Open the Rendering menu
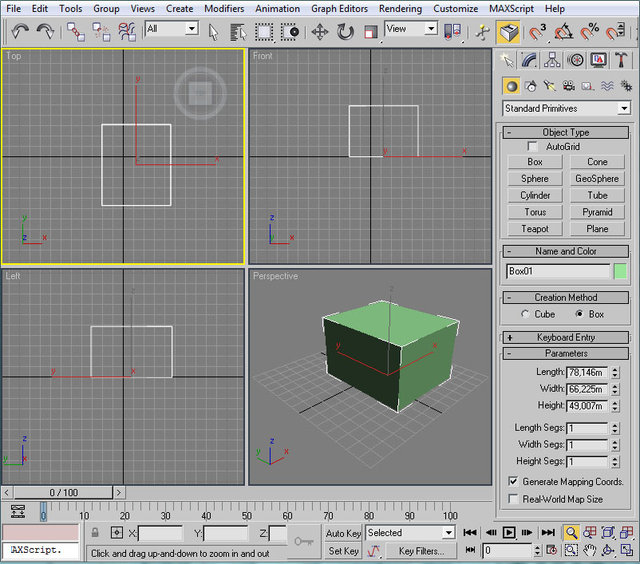This screenshot has width=640, height=564. pos(399,8)
